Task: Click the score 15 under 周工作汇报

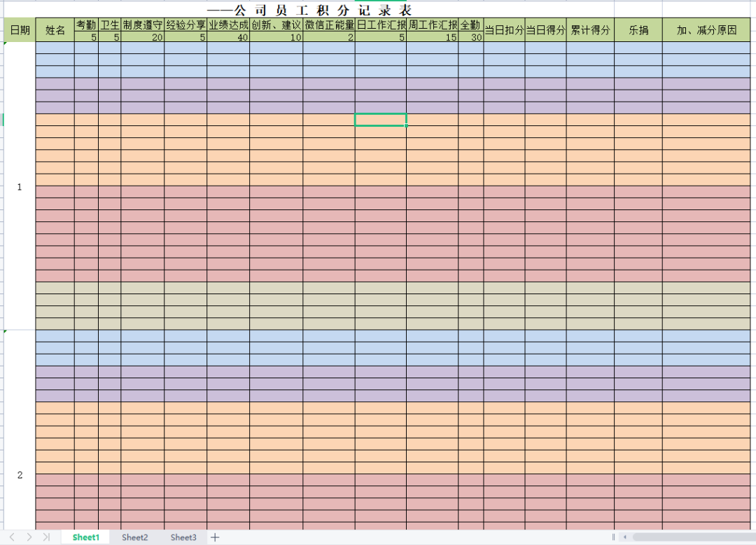Action: point(433,37)
